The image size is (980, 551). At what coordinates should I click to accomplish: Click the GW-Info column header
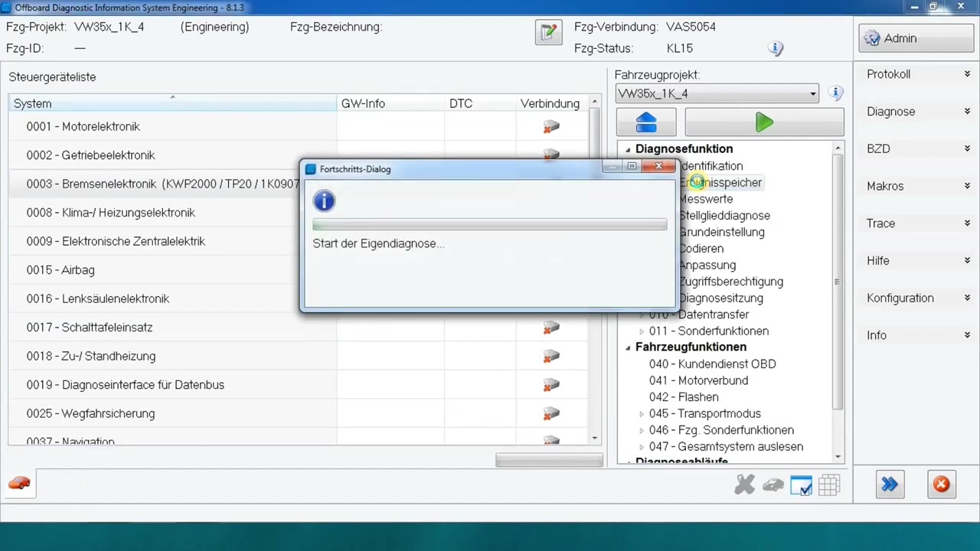coord(390,103)
